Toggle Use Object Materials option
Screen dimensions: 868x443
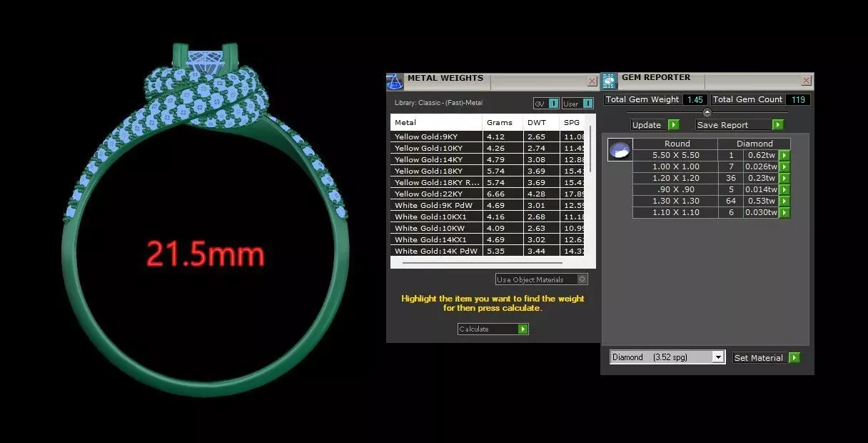542,279
